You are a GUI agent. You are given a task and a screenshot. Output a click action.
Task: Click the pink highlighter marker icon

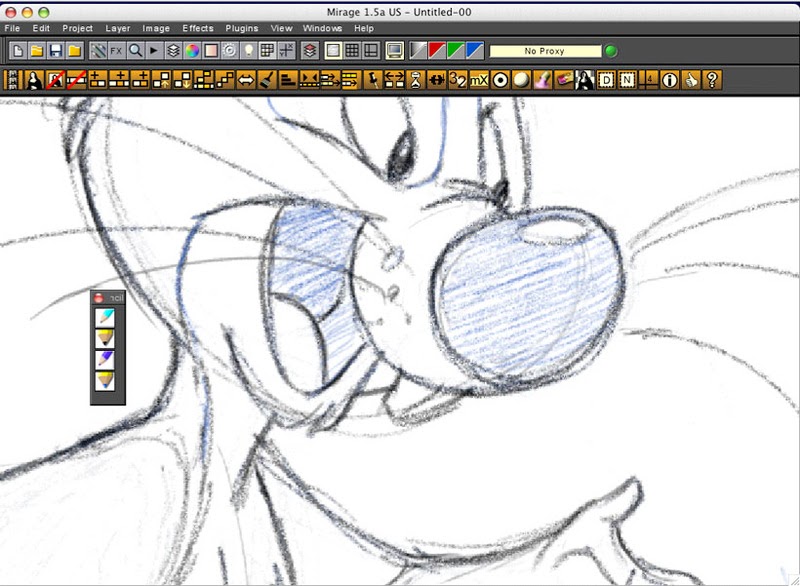[542, 80]
